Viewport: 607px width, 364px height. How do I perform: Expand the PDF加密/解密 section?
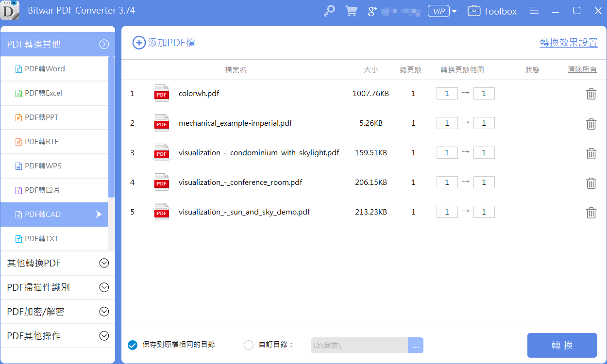click(x=58, y=312)
